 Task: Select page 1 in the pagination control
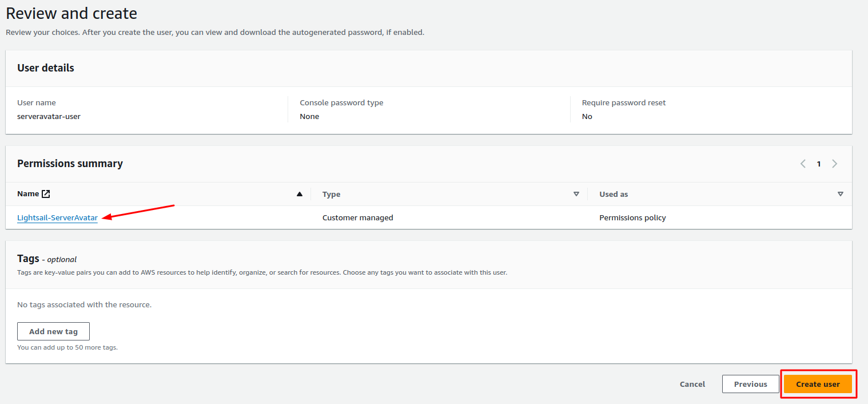[818, 163]
